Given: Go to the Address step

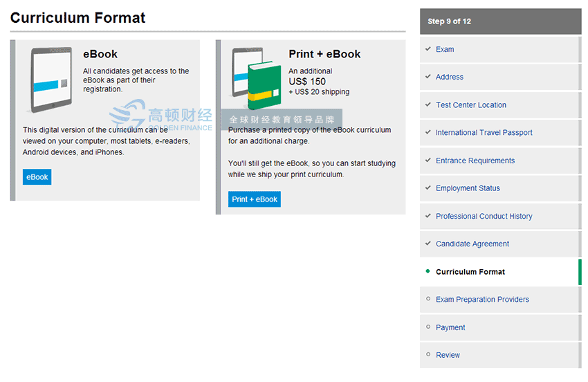Looking at the screenshot, I should 450,77.
